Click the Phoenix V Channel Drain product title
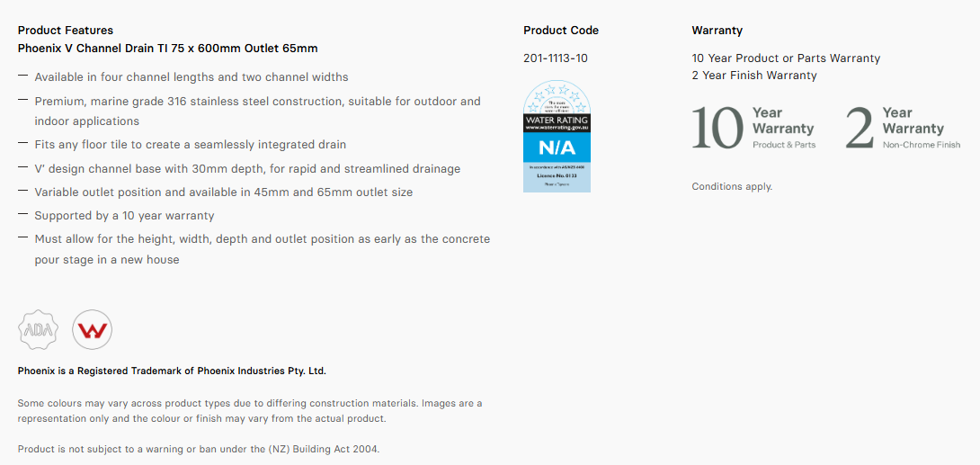The height and width of the screenshot is (465, 980). tap(168, 49)
